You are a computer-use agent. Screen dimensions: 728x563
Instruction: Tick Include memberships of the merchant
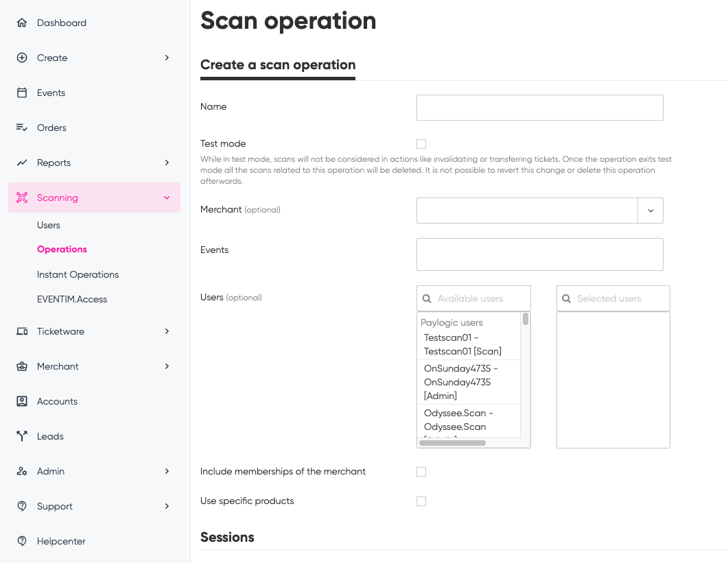click(x=421, y=472)
